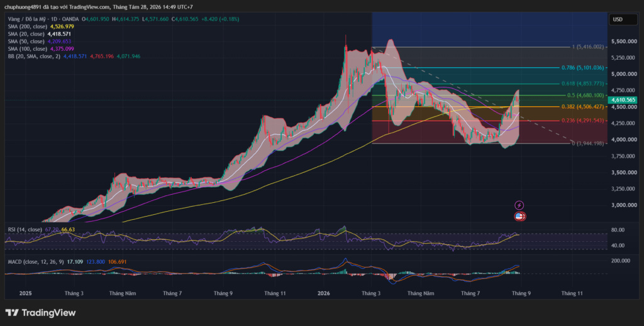Open the USD currency selector

pyautogui.click(x=623, y=19)
